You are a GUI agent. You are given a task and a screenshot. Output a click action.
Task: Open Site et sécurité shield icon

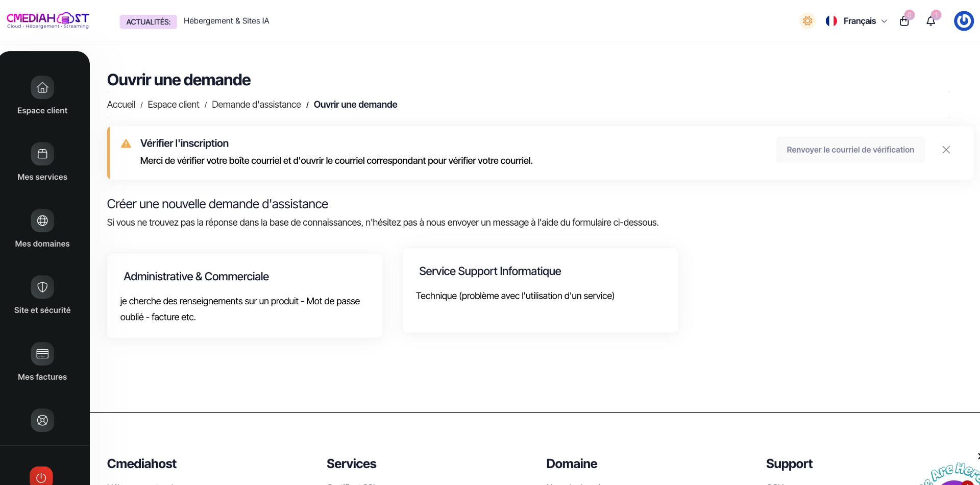pyautogui.click(x=42, y=287)
